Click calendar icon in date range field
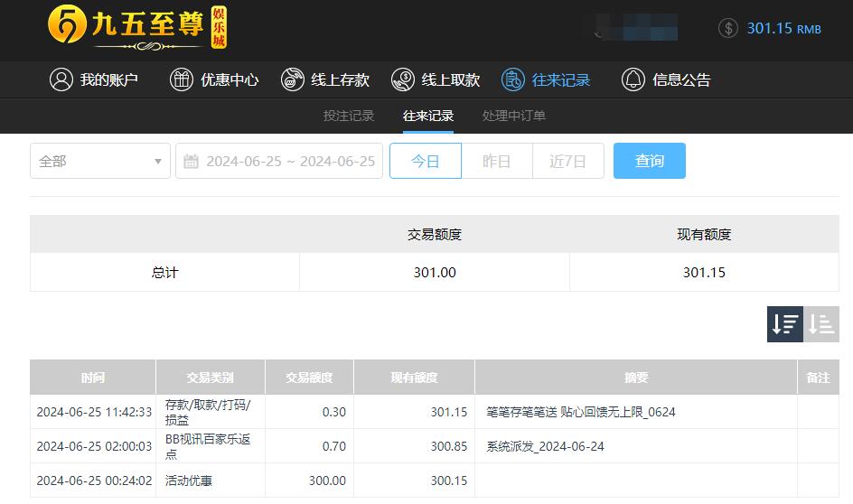This screenshot has width=853, height=504. [x=191, y=162]
